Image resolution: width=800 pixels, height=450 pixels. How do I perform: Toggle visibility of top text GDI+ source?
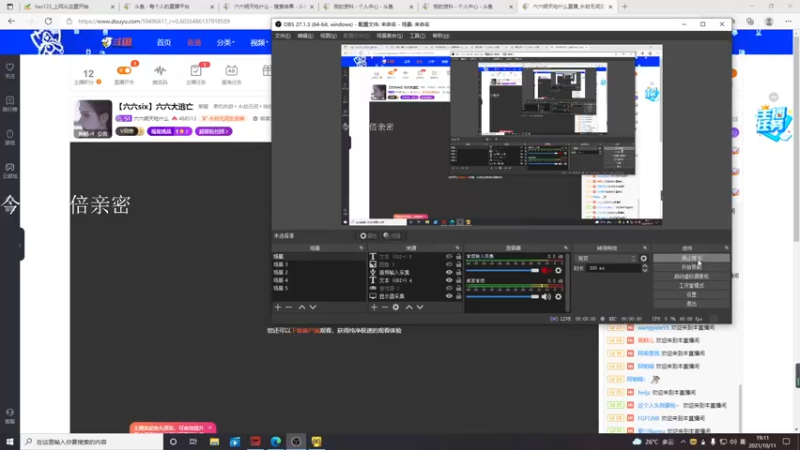coord(449,257)
